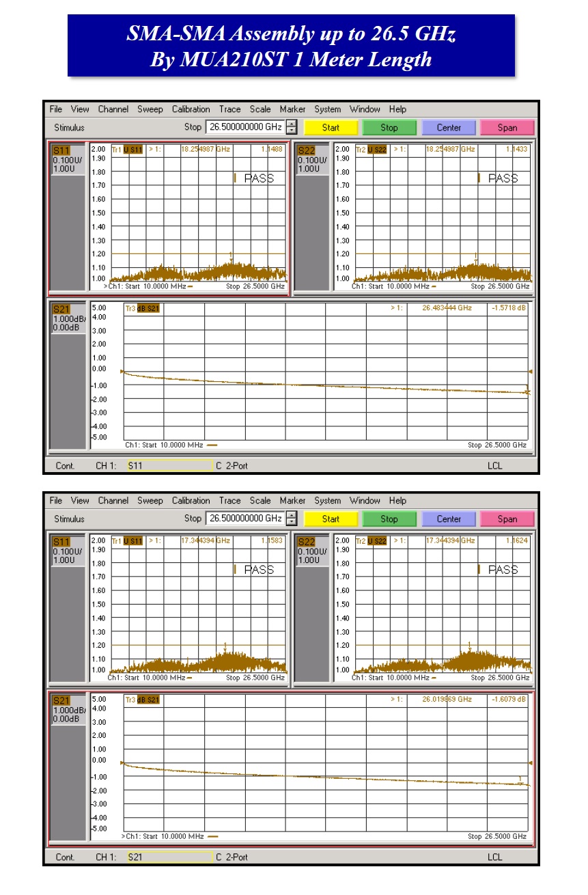Click the blue Center button in the upper analyzer
The width and height of the screenshot is (588, 895).
coord(449,128)
